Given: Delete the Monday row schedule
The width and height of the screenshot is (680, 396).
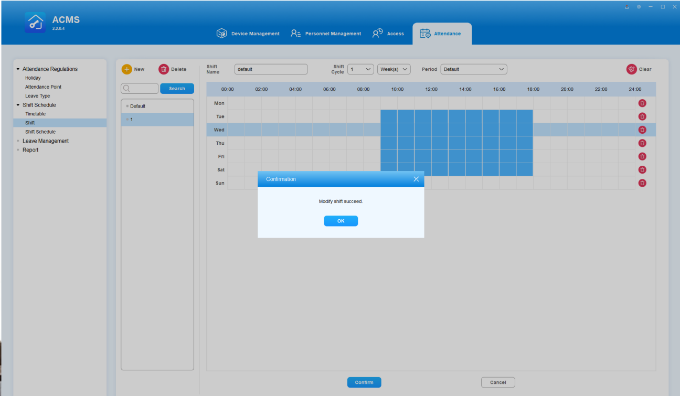Looking at the screenshot, I should pyautogui.click(x=642, y=103).
